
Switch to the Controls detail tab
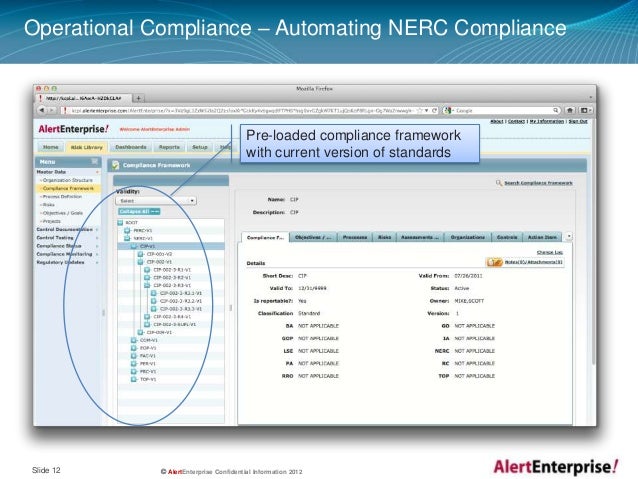(507, 237)
